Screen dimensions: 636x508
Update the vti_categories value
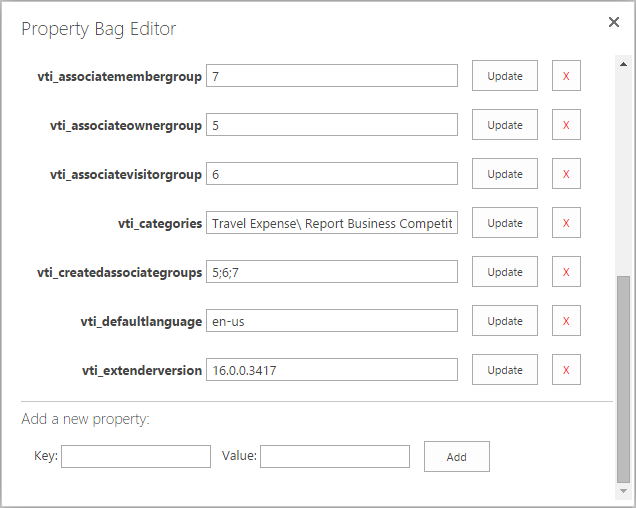[505, 223]
